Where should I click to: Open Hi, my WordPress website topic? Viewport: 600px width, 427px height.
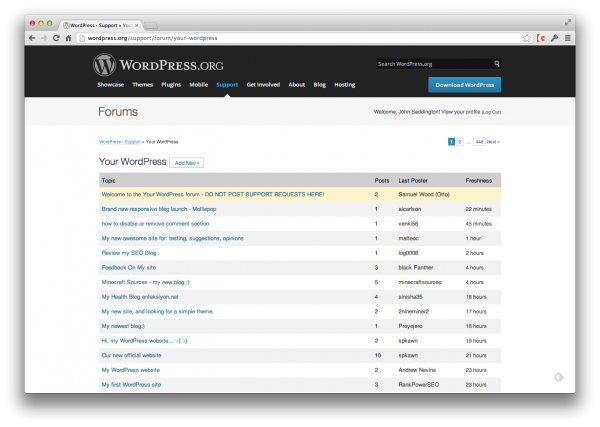pyautogui.click(x=144, y=341)
